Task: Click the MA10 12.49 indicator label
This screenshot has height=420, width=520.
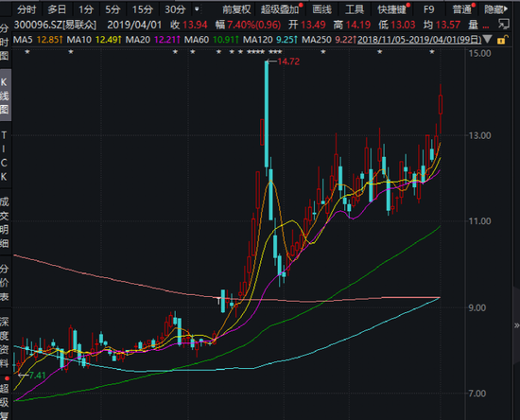Action: pos(94,40)
